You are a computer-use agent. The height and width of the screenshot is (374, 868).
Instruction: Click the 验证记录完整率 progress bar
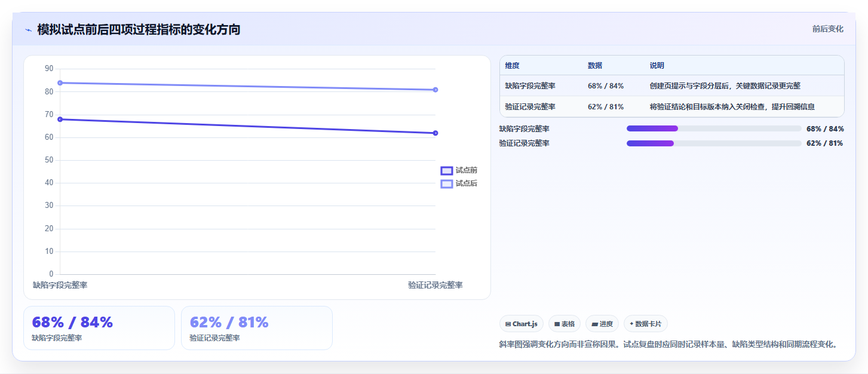pos(714,143)
